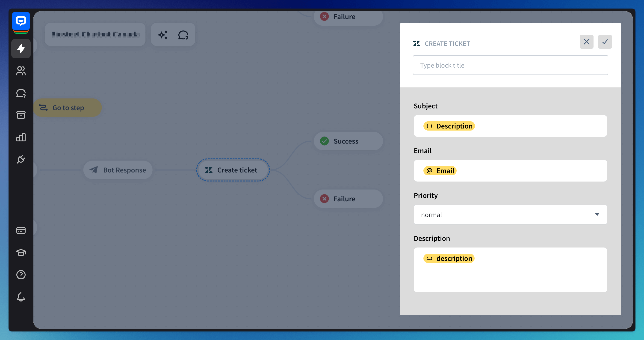Open the Help question mark icon
Viewport: 644px width, 340px height.
pyautogui.click(x=21, y=275)
